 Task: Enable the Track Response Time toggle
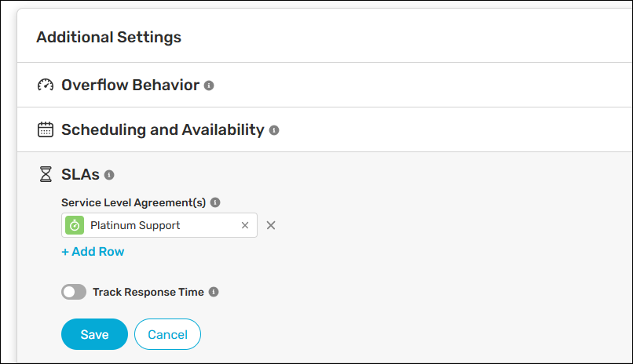(74, 292)
